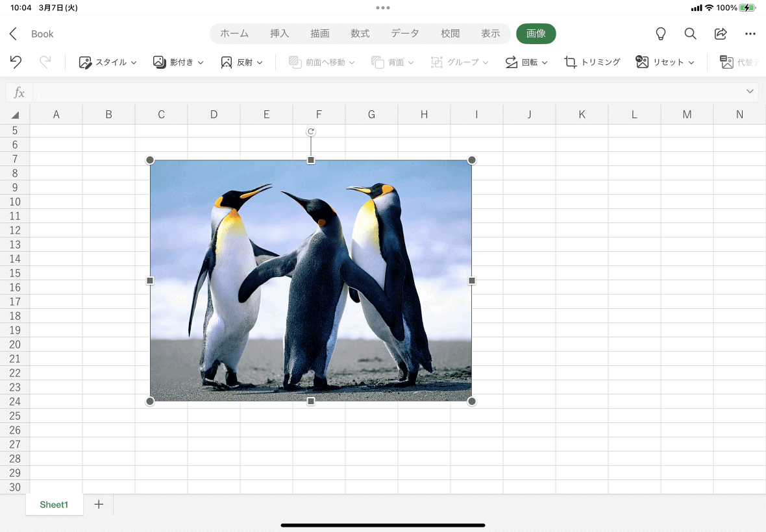Click the Reflection (反射) picture icon
The width and height of the screenshot is (766, 532).
[x=226, y=62]
